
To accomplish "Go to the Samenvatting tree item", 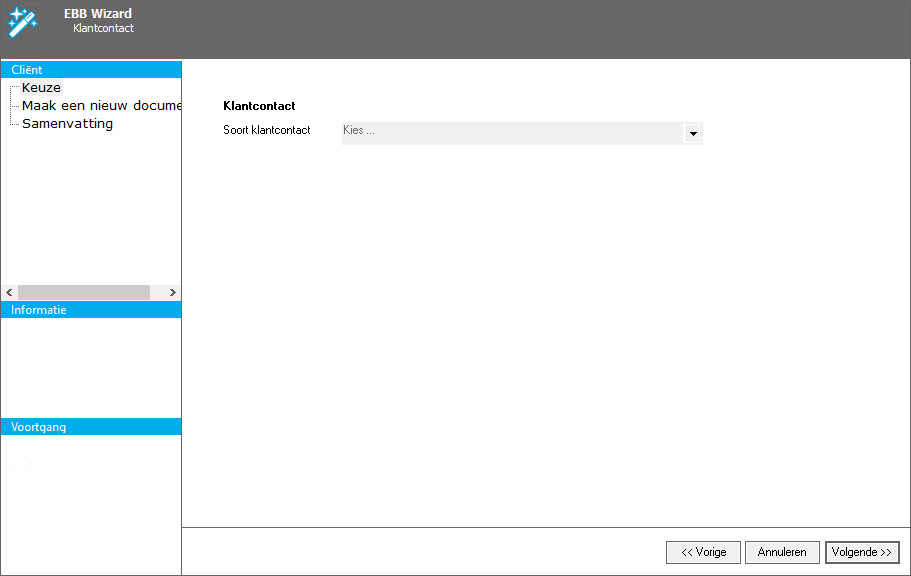I will (x=67, y=124).
